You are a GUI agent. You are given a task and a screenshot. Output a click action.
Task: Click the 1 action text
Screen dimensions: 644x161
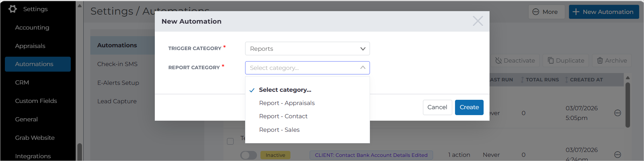[x=459, y=155]
